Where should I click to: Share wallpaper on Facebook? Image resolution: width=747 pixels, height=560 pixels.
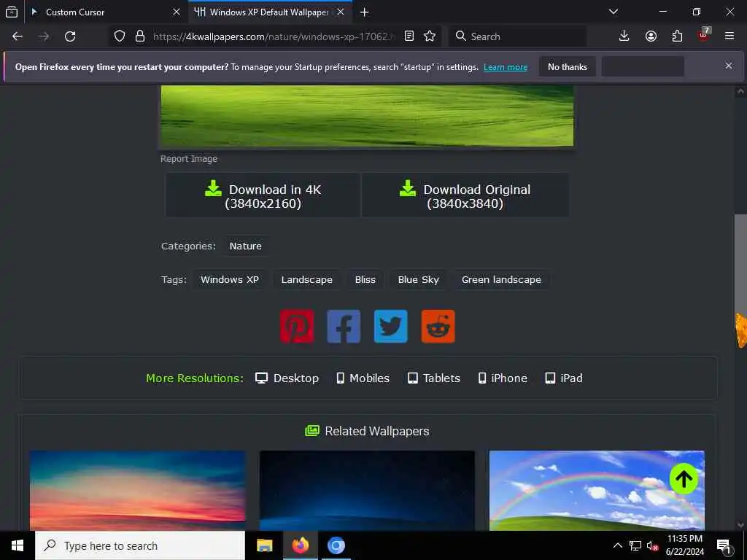coord(344,327)
